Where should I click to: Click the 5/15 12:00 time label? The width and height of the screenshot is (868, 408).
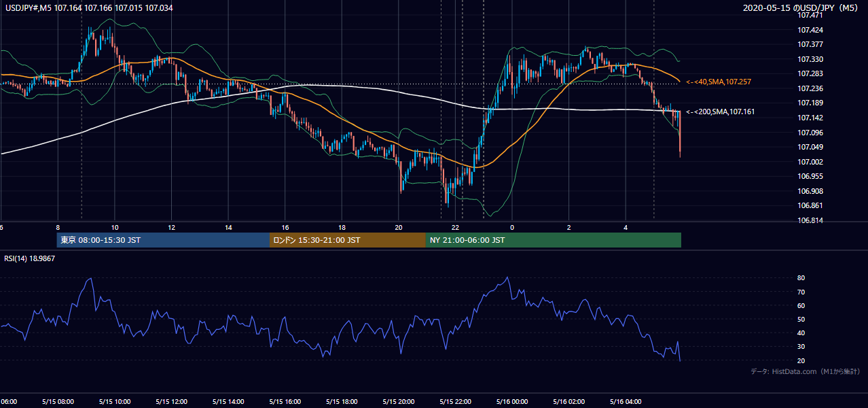171,402
